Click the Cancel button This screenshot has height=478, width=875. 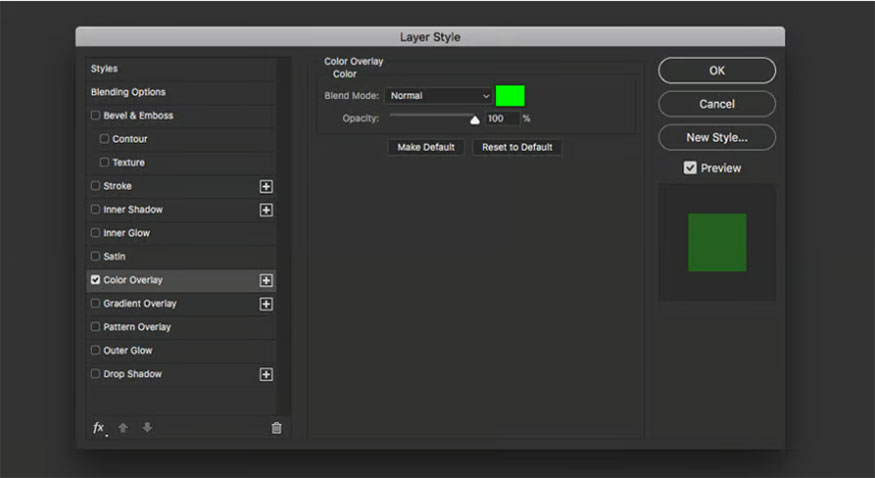pyautogui.click(x=717, y=104)
